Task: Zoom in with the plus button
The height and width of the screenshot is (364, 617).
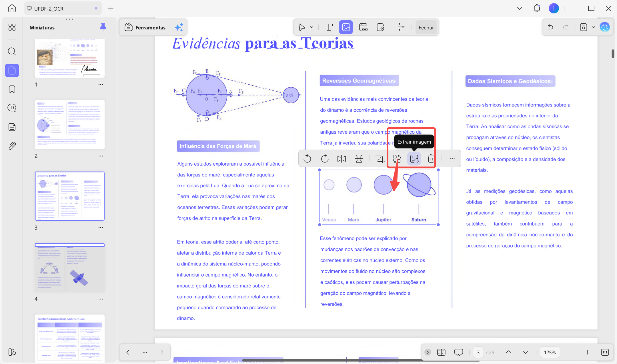Action: pos(588,352)
